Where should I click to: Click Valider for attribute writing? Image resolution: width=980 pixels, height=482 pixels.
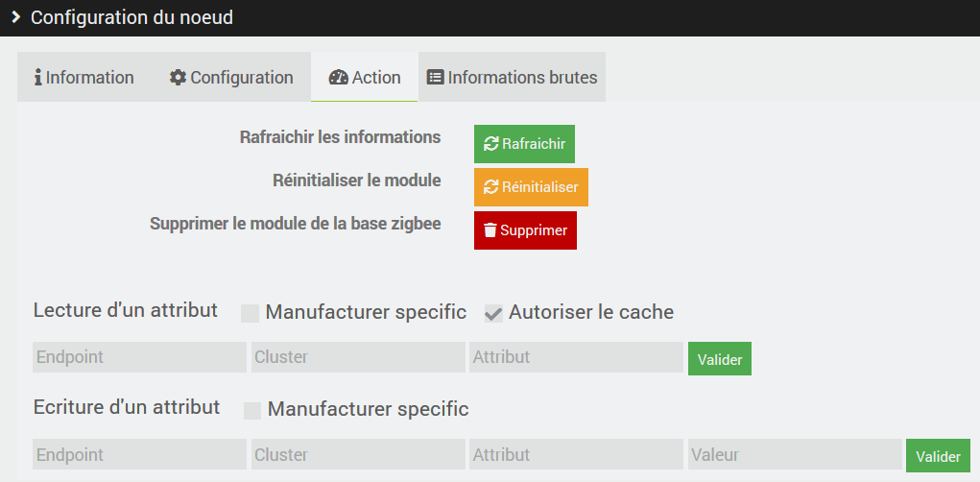(x=938, y=456)
